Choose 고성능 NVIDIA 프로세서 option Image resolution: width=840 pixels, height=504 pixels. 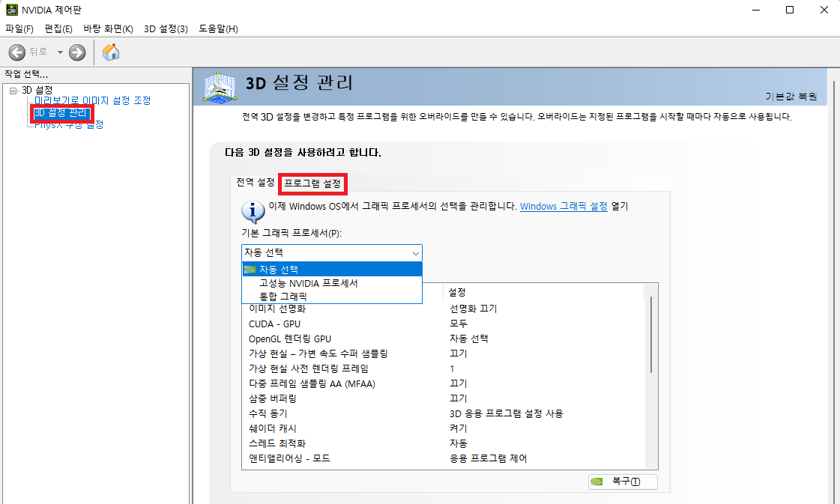(332, 283)
